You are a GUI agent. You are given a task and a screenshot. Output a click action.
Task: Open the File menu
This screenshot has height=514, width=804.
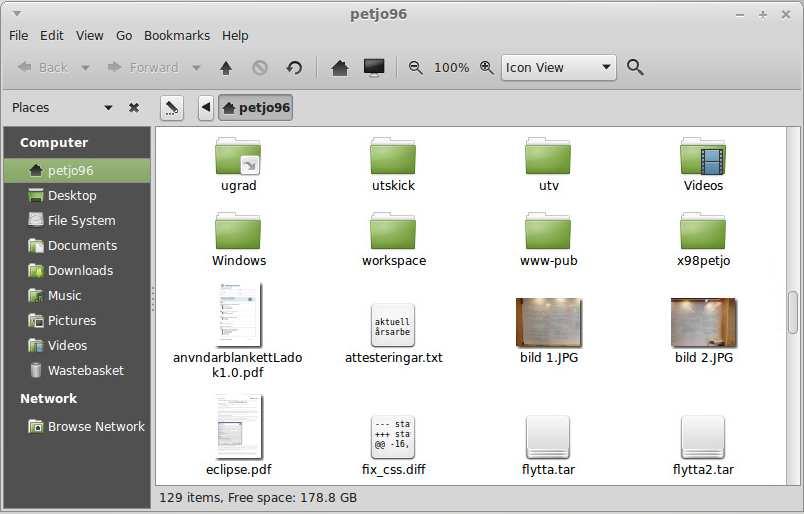pyautogui.click(x=19, y=35)
